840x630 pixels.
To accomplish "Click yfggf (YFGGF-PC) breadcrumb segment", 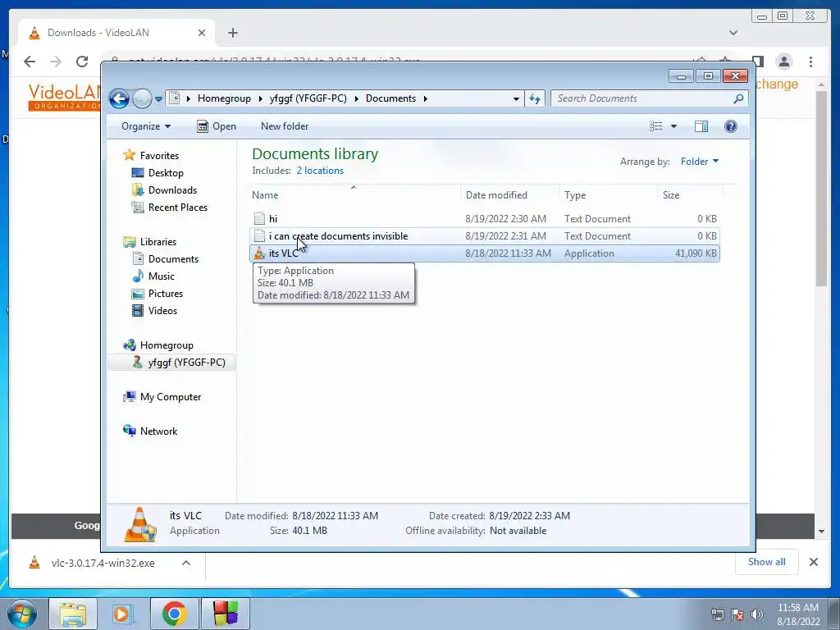I will [308, 98].
